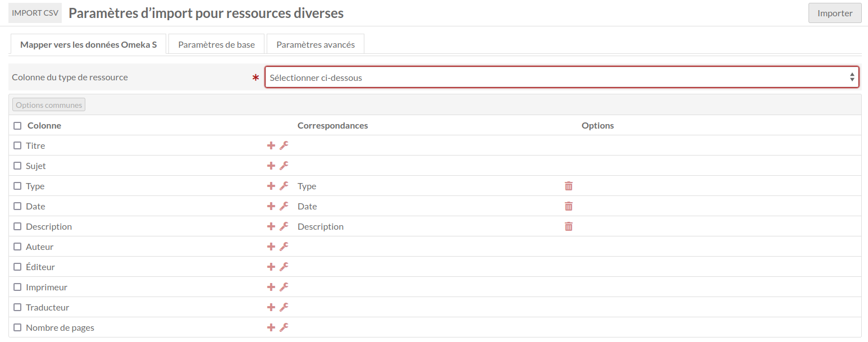The image size is (868, 342).
Task: Check the Date column checkbox
Action: point(17,206)
